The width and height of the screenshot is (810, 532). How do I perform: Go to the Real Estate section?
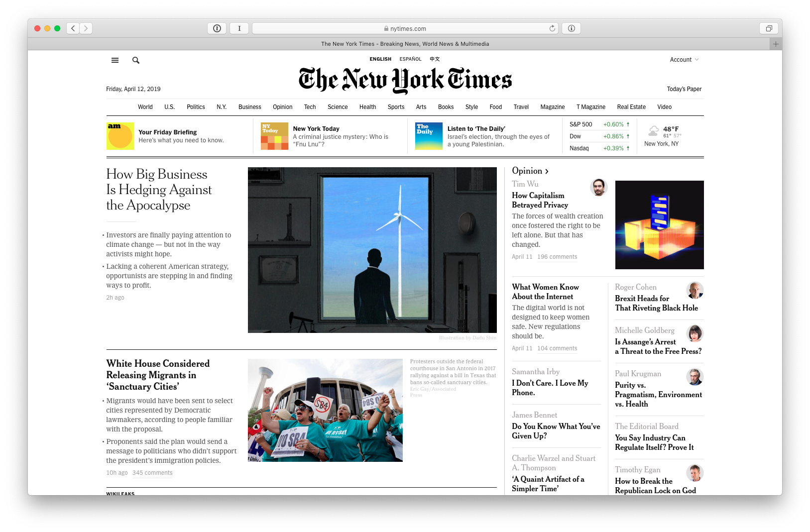tap(631, 107)
